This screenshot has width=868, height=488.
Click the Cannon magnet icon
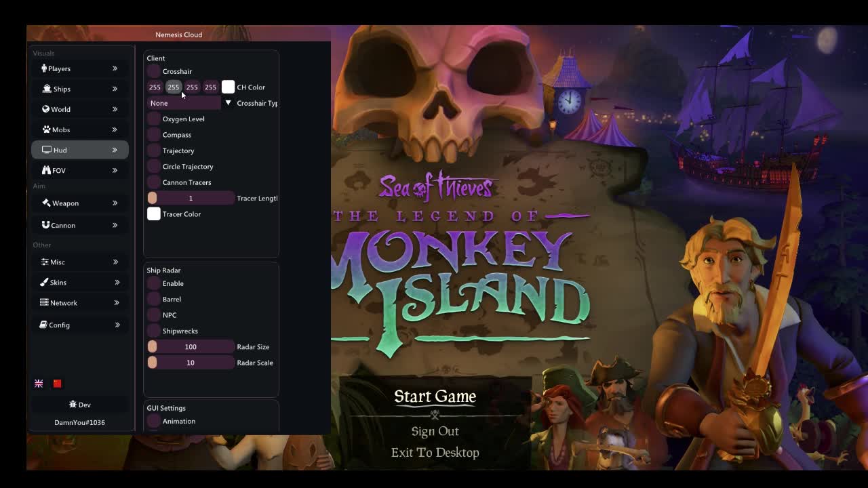pos(45,225)
